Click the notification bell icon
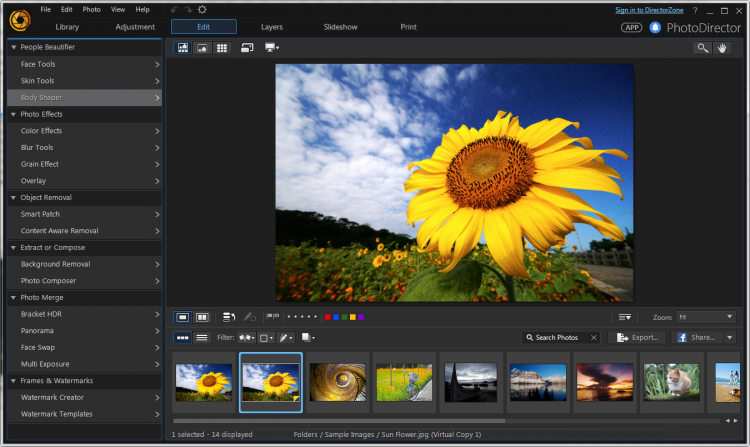 coord(655,28)
